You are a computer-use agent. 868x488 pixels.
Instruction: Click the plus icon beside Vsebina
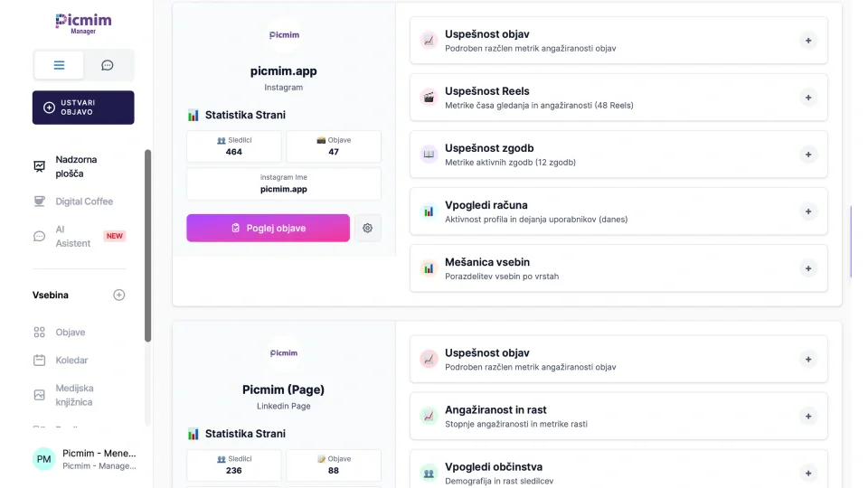(118, 296)
